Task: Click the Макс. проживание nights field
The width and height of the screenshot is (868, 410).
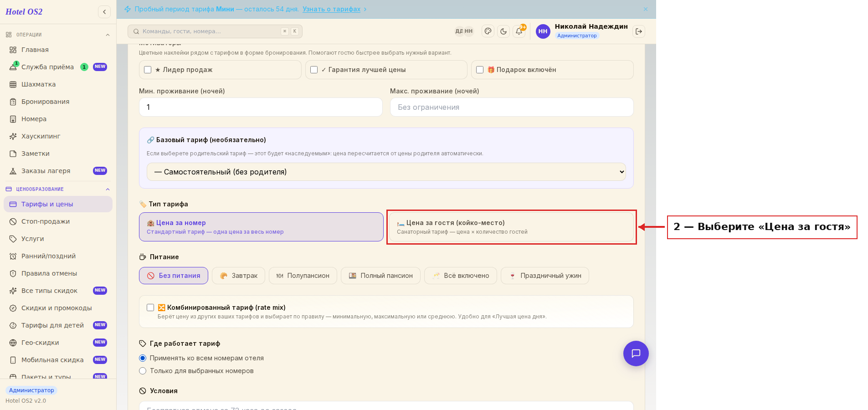Action: point(512,107)
